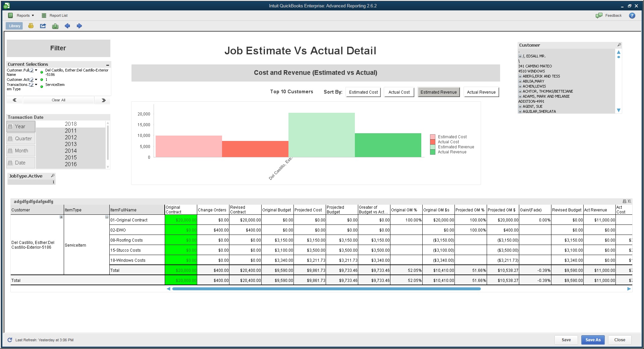This screenshot has width=644, height=349.
Task: Click the yellow Print icon in toolbar
Action: click(x=31, y=26)
